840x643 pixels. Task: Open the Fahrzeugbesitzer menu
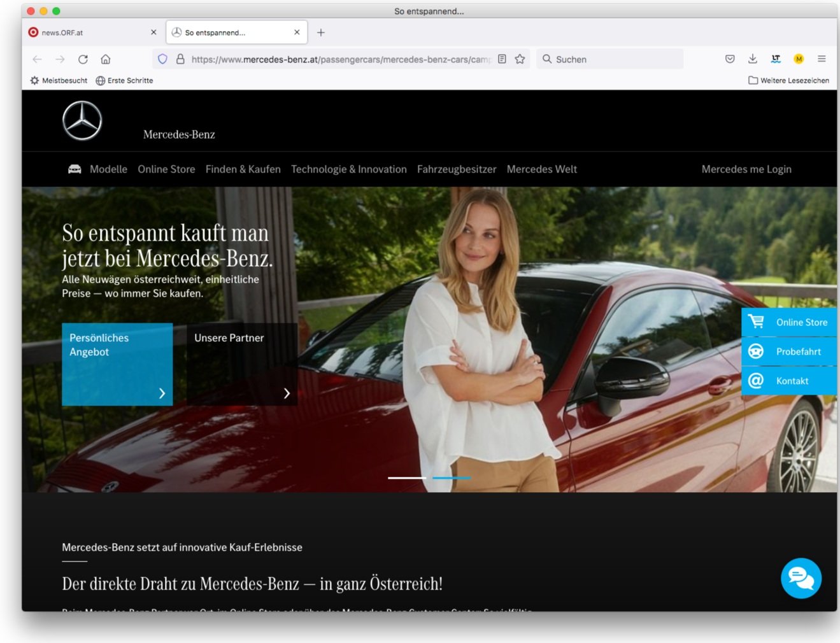tap(457, 169)
